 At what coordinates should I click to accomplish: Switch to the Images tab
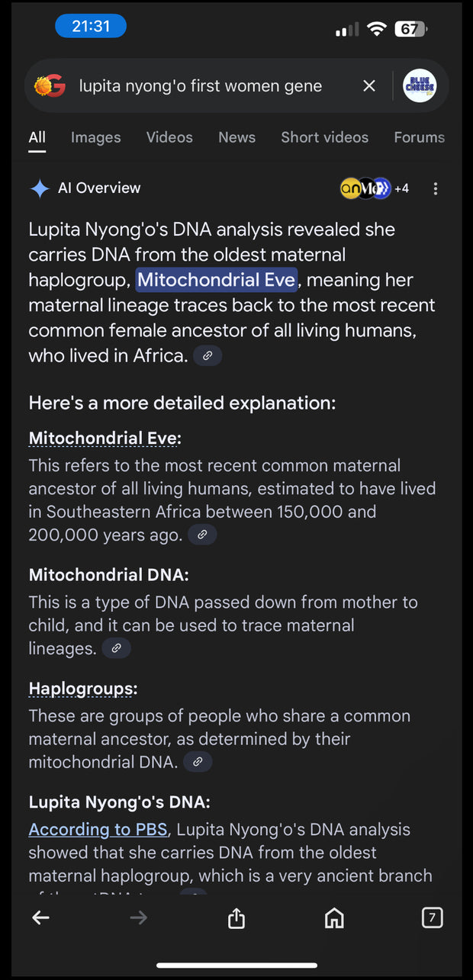95,137
